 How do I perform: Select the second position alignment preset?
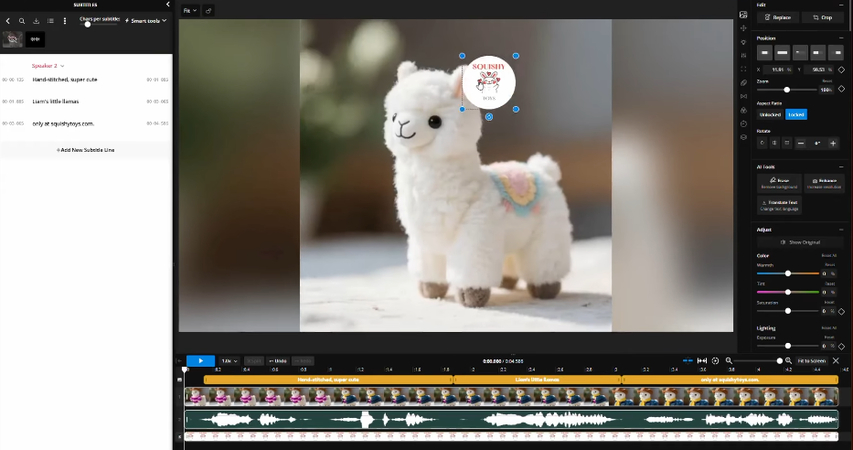[x=782, y=52]
